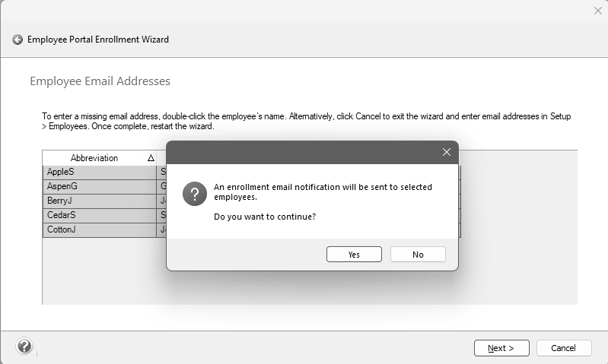Select the AspenG employee row
The height and width of the screenshot is (364, 608).
tap(99, 186)
